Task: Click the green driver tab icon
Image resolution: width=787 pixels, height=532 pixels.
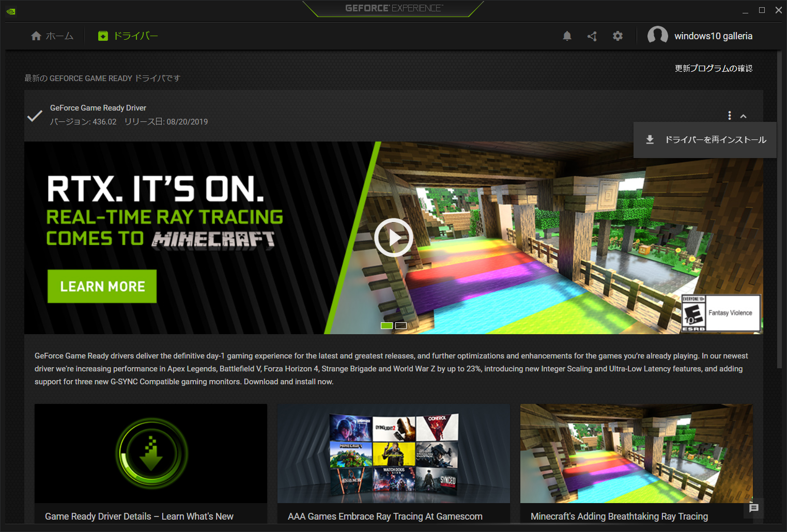Action: tap(103, 36)
